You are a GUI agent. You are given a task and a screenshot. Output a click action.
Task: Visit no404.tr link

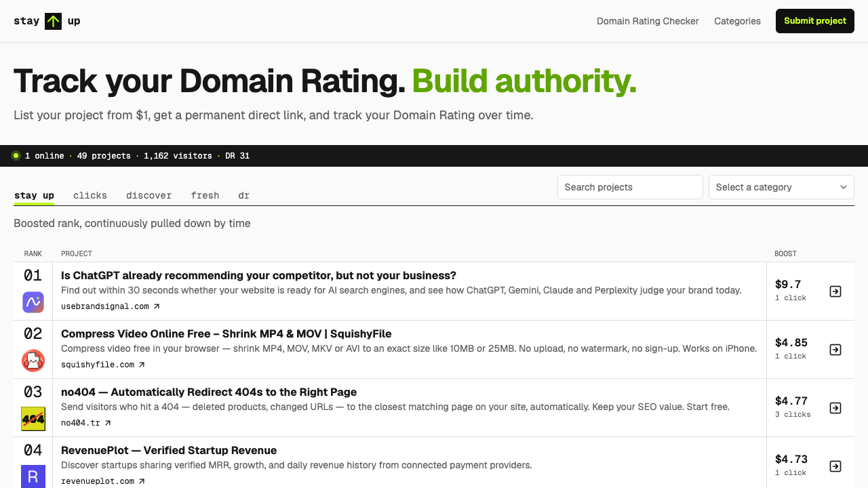[86, 423]
